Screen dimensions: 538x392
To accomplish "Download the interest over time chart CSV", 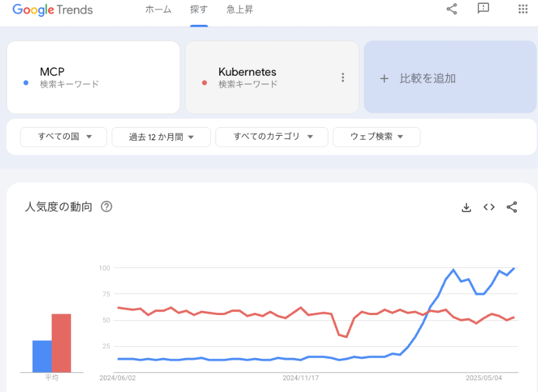I will 466,207.
